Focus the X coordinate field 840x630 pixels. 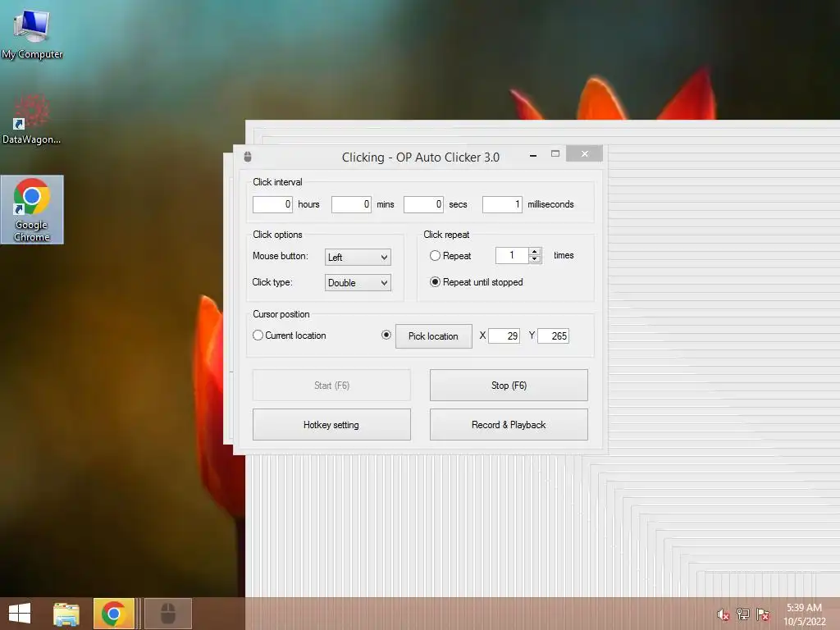504,336
